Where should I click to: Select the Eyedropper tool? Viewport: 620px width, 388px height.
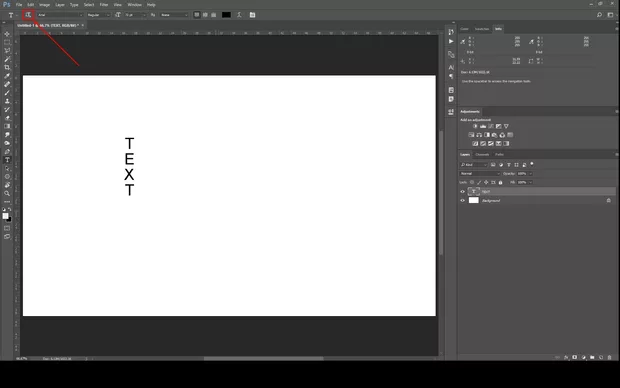7,76
